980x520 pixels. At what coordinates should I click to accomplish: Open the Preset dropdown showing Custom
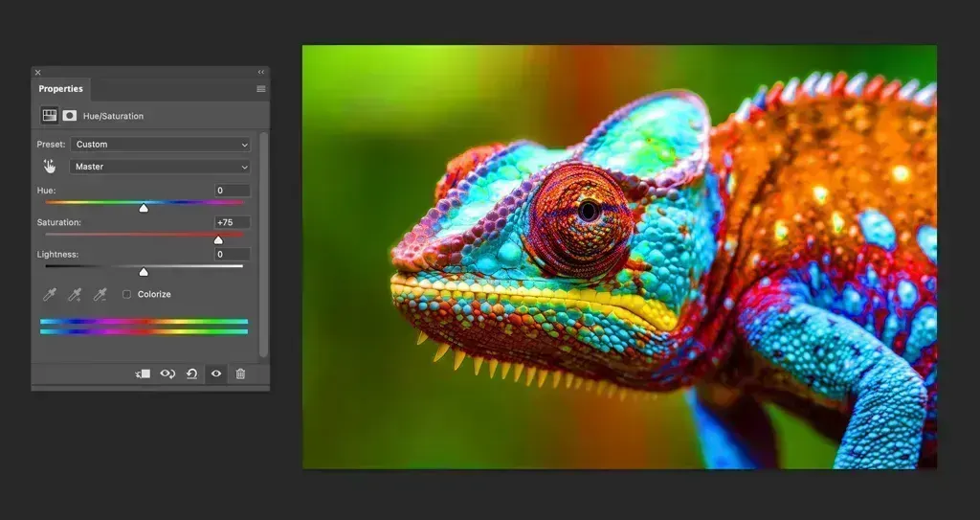(x=161, y=145)
